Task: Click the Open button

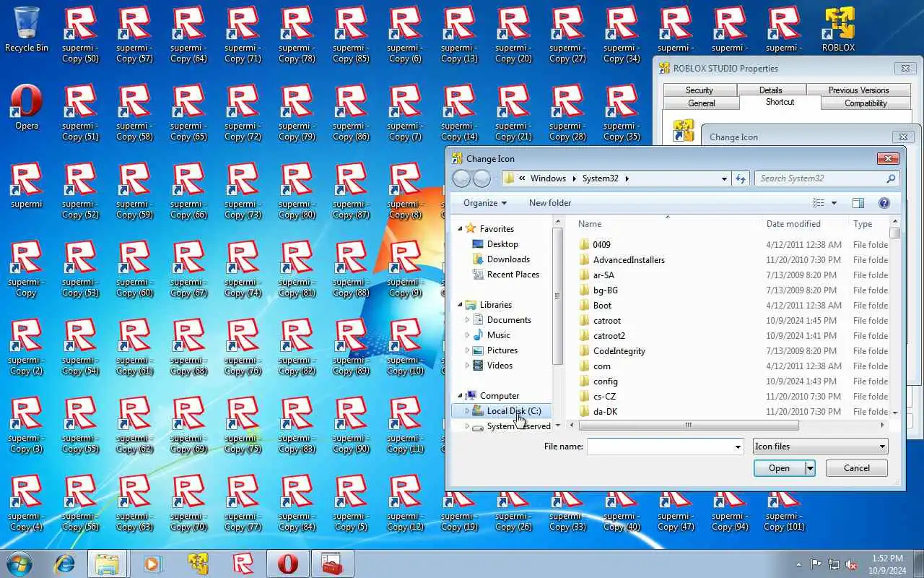Action: click(x=779, y=468)
